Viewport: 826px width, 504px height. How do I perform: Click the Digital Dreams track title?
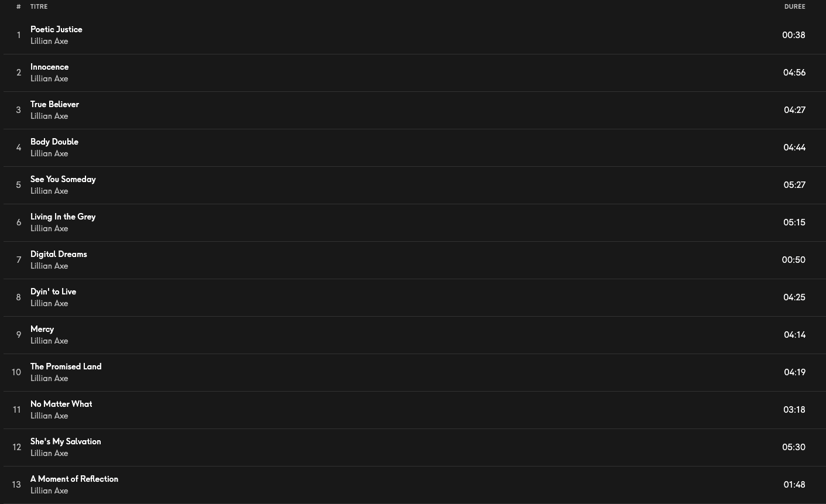tap(59, 254)
